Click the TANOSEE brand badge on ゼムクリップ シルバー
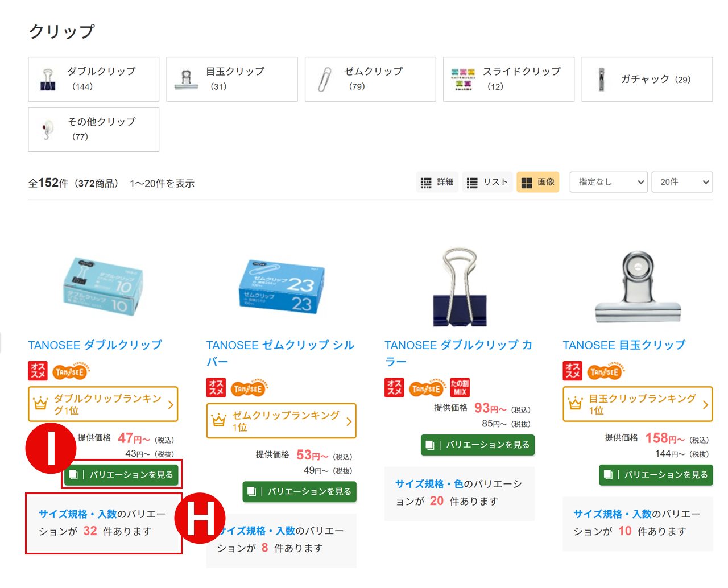 coord(250,388)
